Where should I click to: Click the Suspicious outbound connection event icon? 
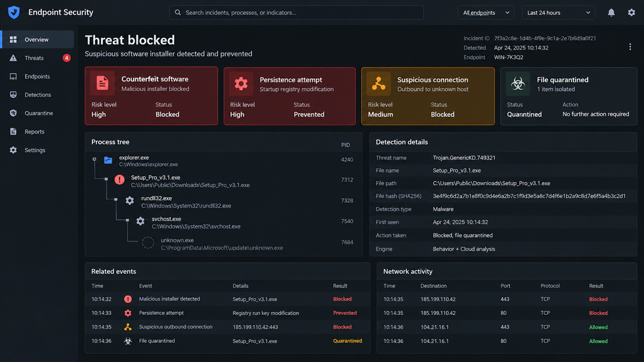[x=128, y=327]
